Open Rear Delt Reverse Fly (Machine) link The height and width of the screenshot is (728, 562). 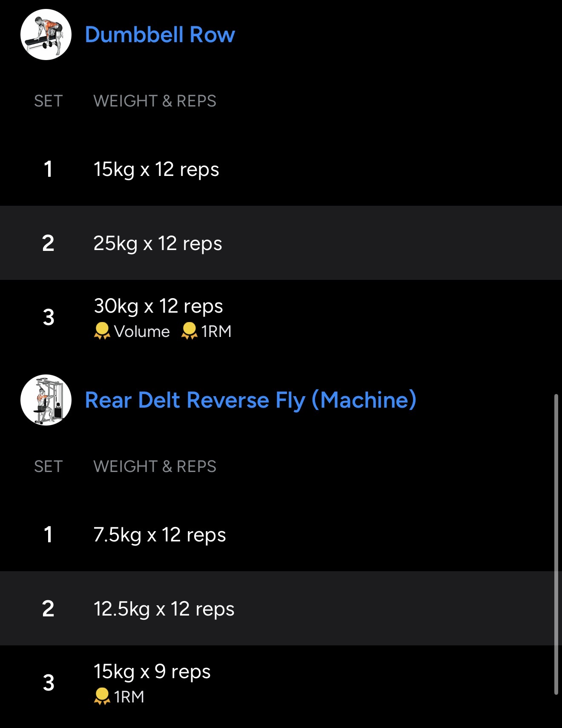(250, 400)
